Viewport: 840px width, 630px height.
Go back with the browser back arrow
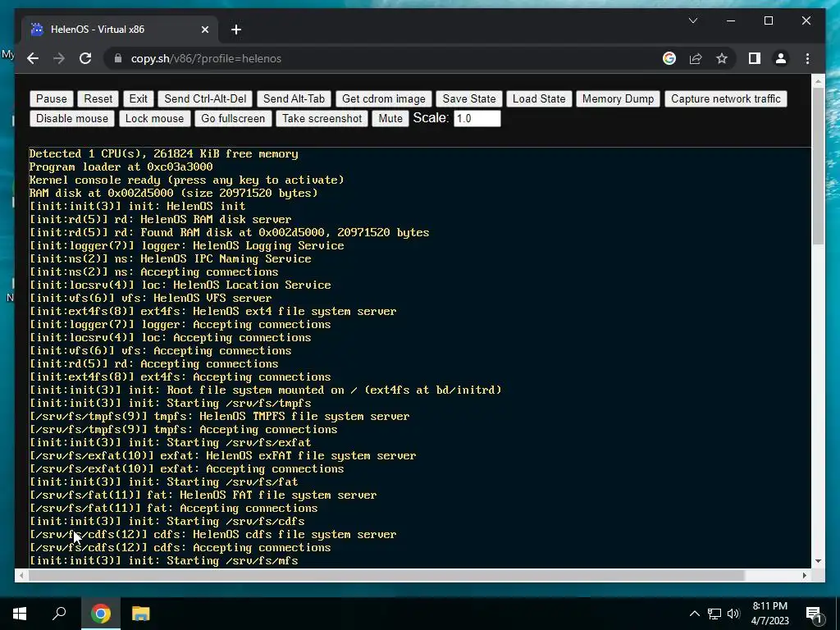[x=33, y=58]
